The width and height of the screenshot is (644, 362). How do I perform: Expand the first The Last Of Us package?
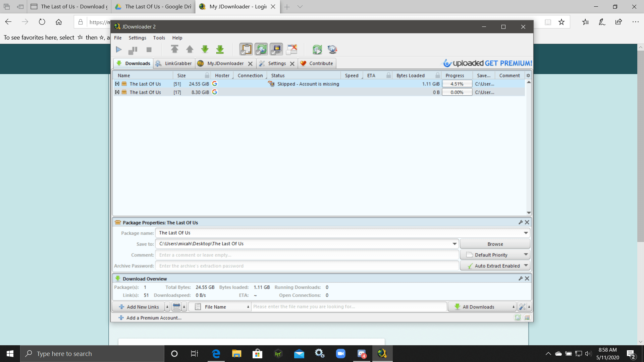point(117,84)
